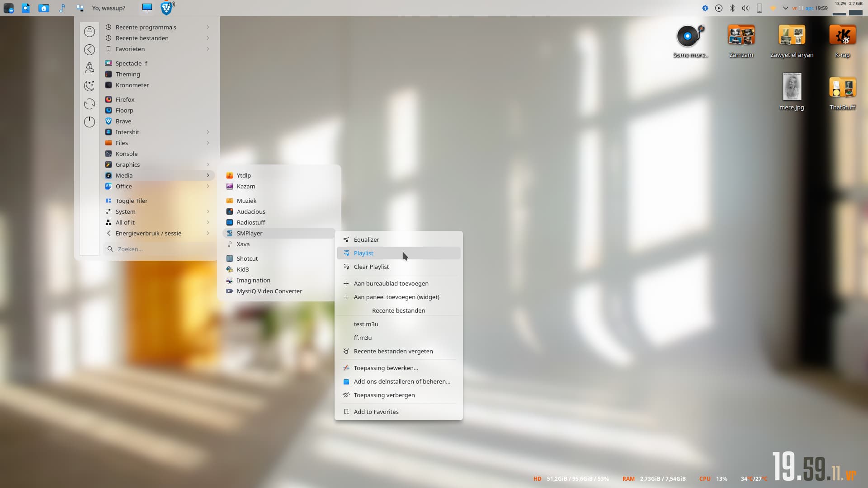Launch Firefox from the menu
The width and height of the screenshot is (868, 488).
pos(159,99)
